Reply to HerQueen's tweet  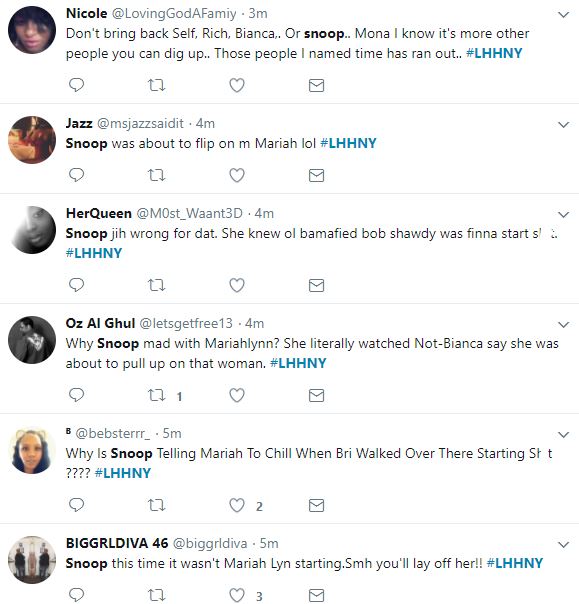click(76, 285)
